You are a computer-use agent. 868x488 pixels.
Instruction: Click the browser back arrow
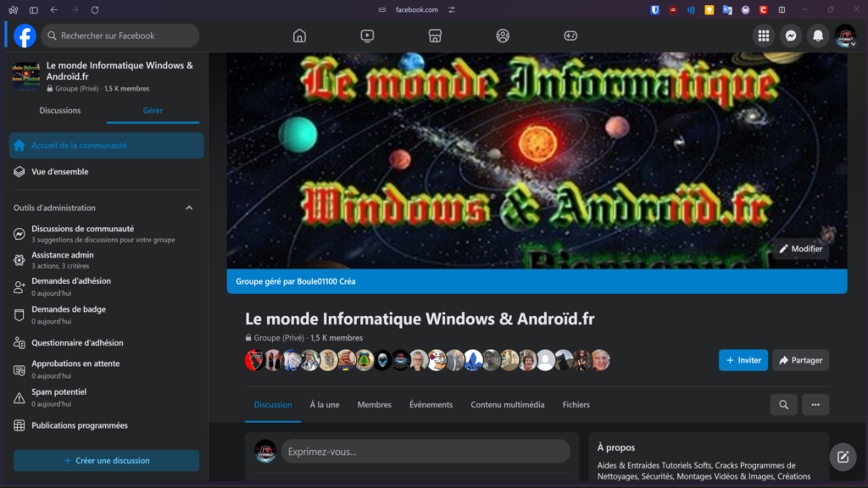53,10
